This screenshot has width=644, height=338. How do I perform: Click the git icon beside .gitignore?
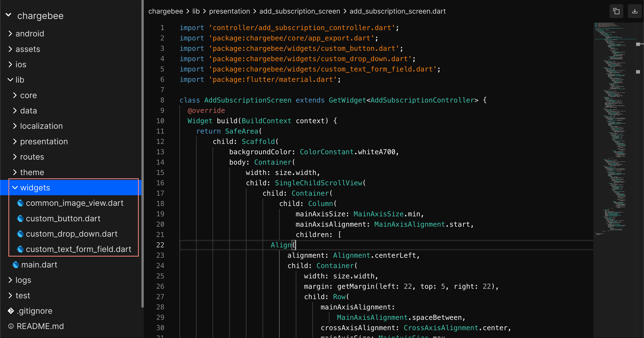click(11, 311)
